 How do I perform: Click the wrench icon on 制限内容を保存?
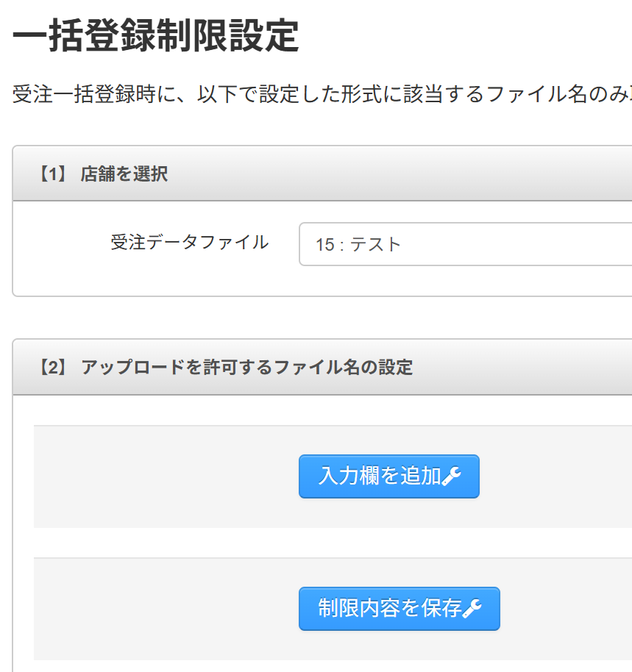pos(472,609)
